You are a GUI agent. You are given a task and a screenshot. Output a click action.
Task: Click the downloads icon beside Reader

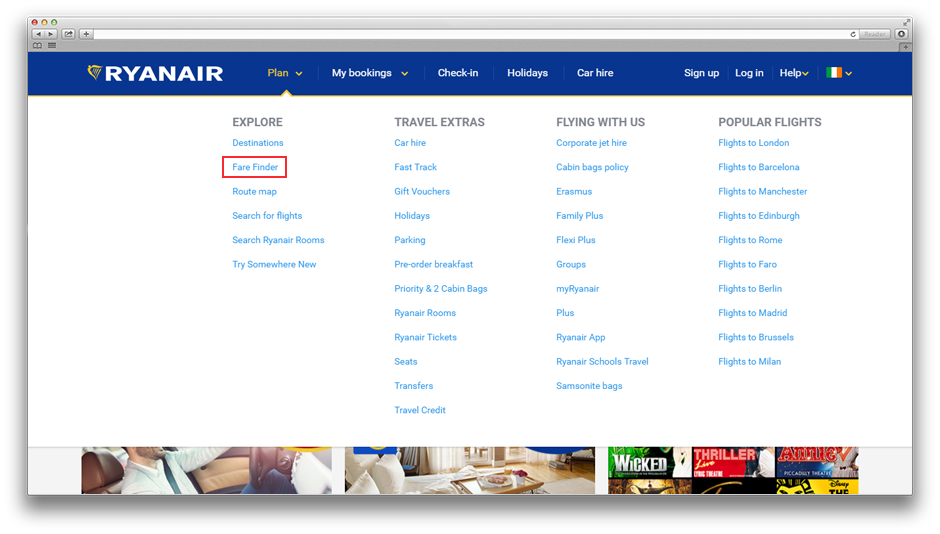pos(901,34)
